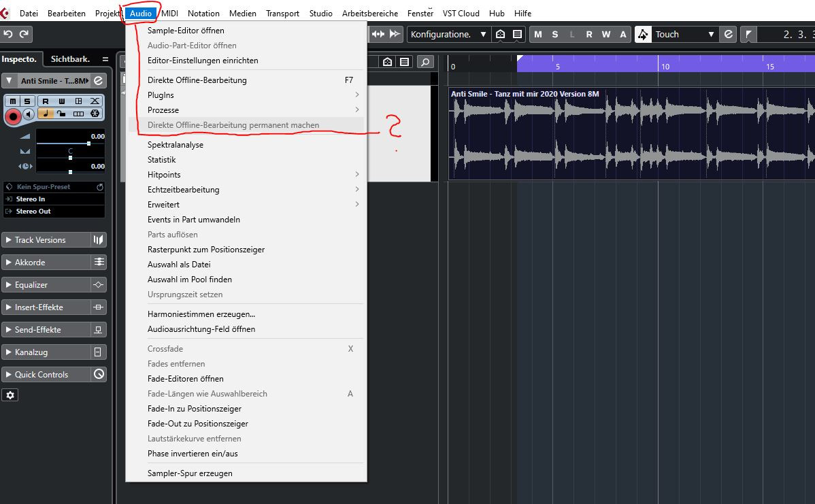Click the toolbar list icon beside Konfigurationen
815x504 pixels.
tap(517, 34)
